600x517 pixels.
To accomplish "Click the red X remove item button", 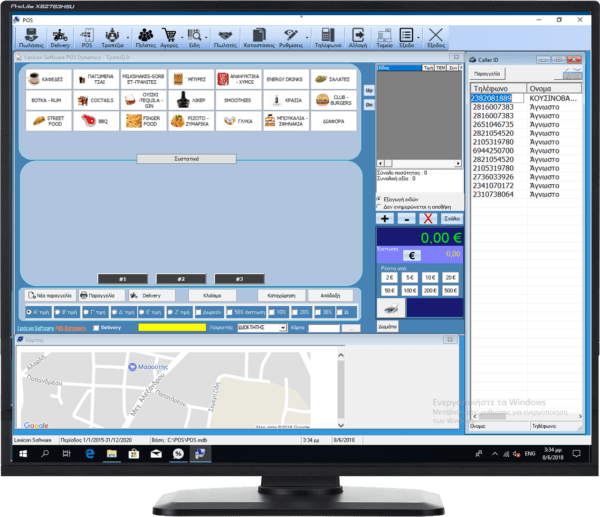I will (x=428, y=218).
